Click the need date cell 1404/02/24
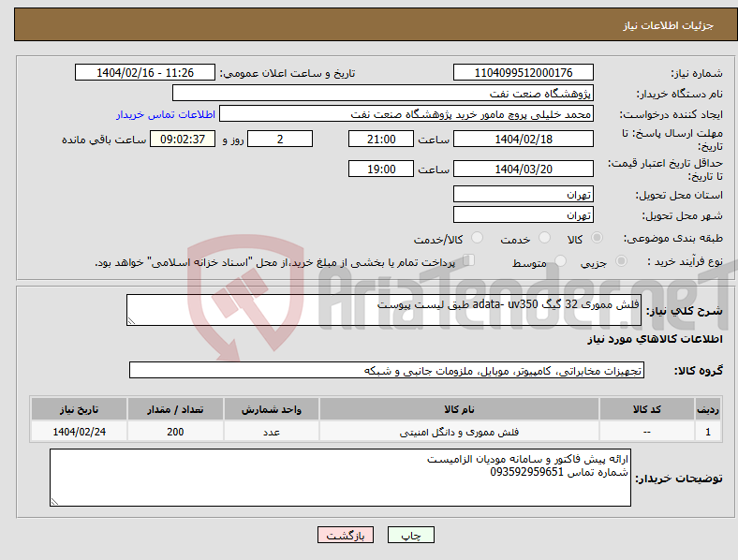738x560 pixels. click(79, 432)
